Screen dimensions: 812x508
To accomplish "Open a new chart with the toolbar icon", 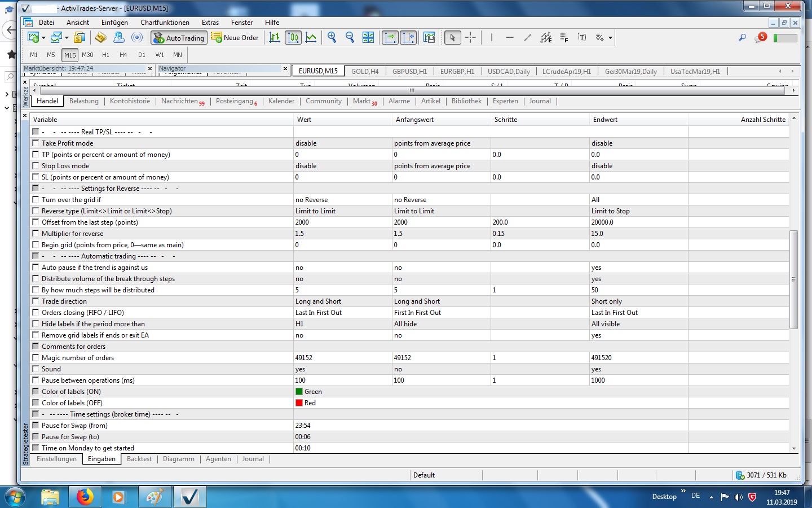I will click(33, 38).
